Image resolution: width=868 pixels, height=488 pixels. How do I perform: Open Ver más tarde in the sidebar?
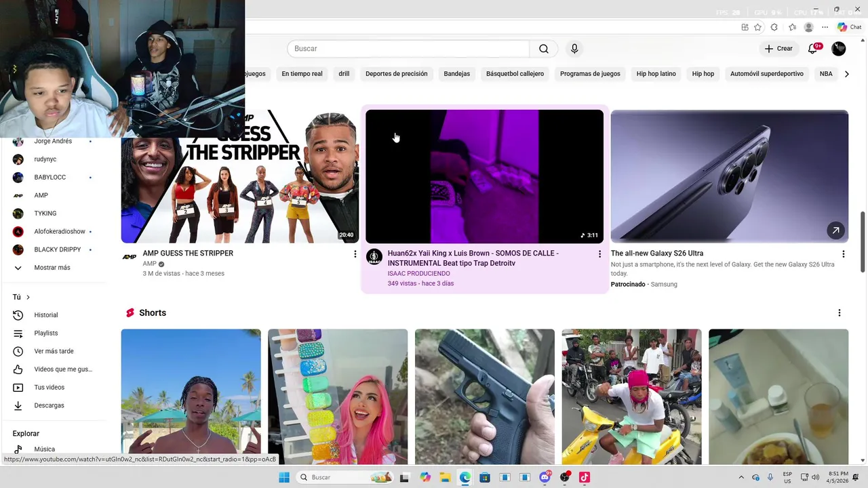coord(53,351)
